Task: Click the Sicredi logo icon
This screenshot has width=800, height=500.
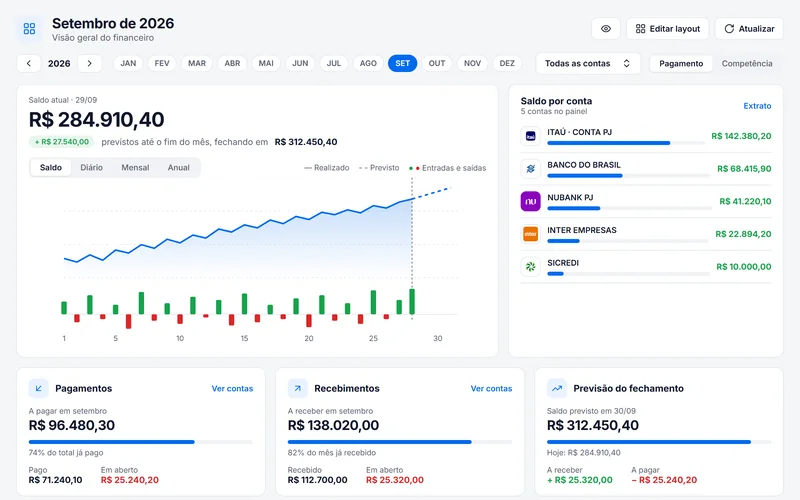Action: 531,266
